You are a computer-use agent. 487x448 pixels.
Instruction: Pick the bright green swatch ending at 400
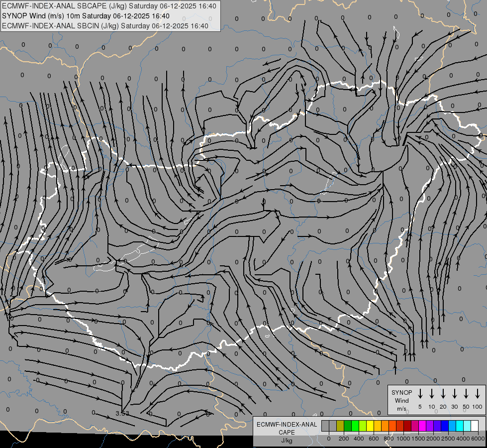355,426
